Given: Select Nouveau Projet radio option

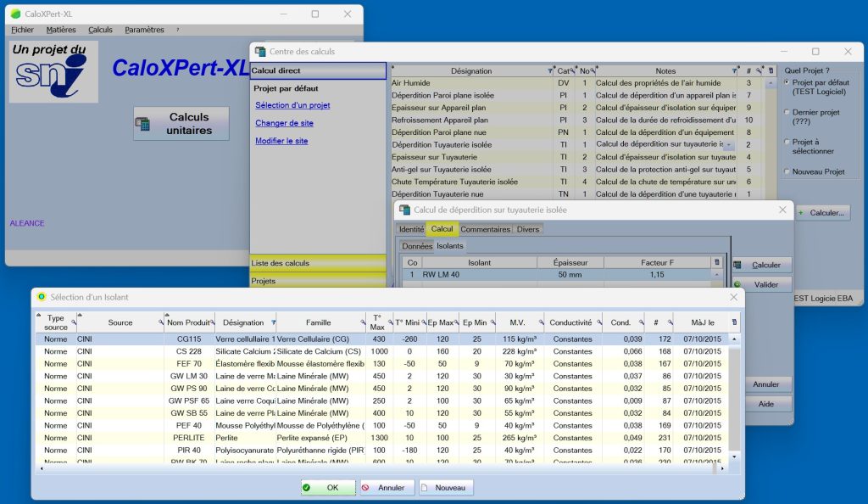Looking at the screenshot, I should 787,171.
